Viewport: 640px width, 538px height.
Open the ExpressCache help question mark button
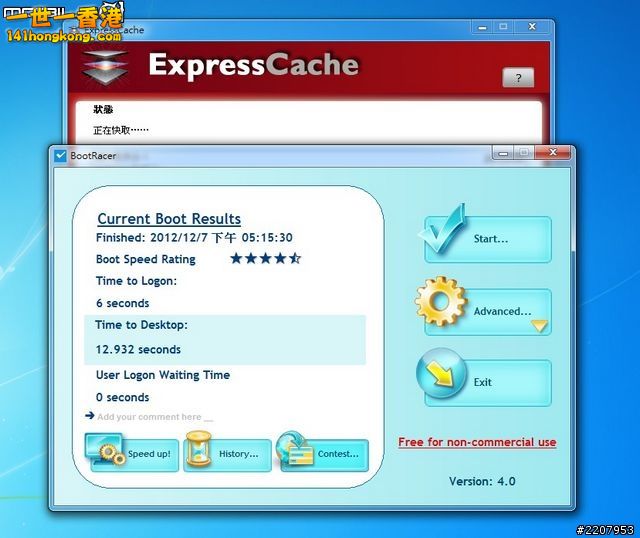517,78
